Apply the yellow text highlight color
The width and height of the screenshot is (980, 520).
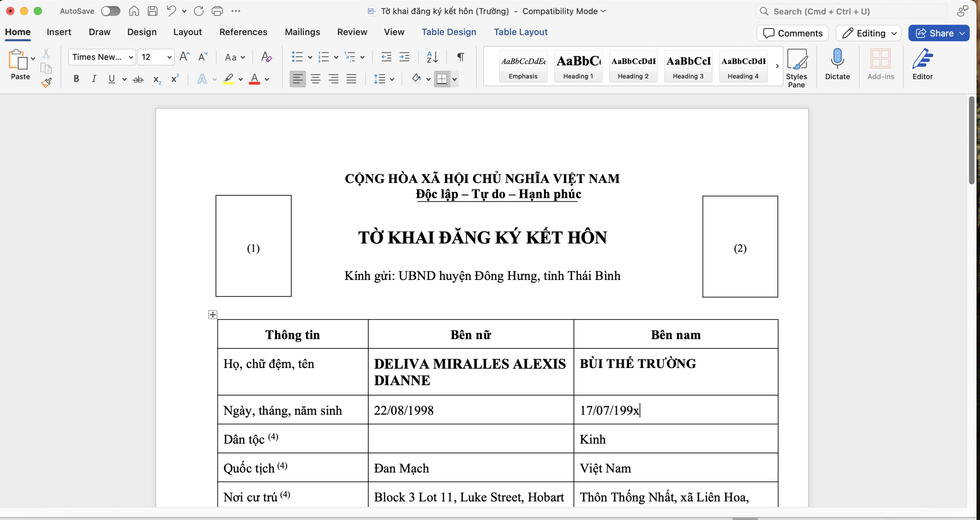click(x=229, y=79)
